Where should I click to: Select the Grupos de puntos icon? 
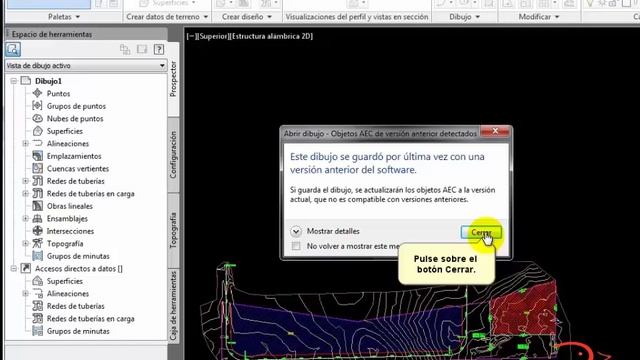[38, 106]
